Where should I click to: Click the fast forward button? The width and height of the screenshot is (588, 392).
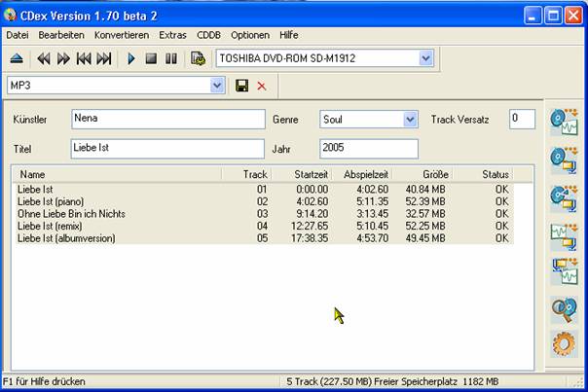[x=63, y=58]
